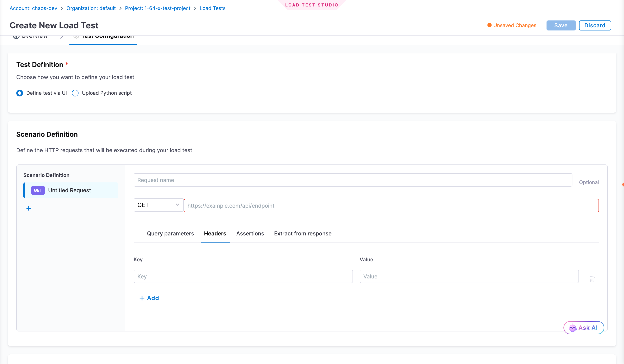The height and width of the screenshot is (364, 624).
Task: Click the trash icon to delete header row
Action: [x=592, y=279]
